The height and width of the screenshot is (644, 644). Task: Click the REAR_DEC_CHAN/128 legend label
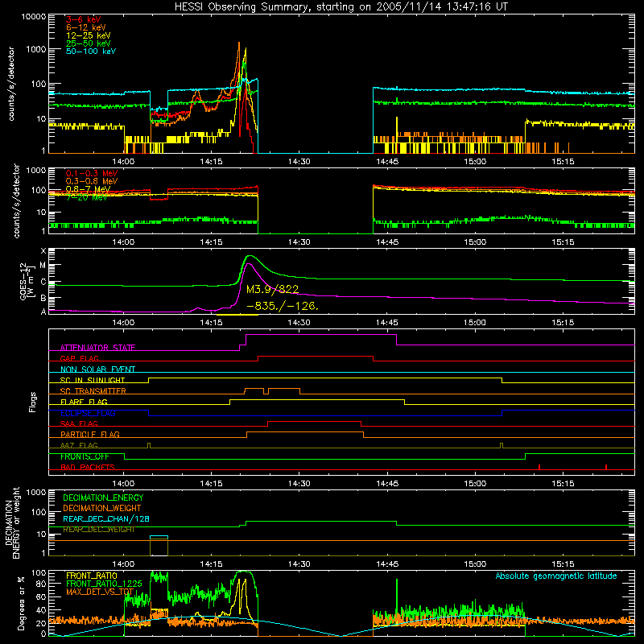106,518
